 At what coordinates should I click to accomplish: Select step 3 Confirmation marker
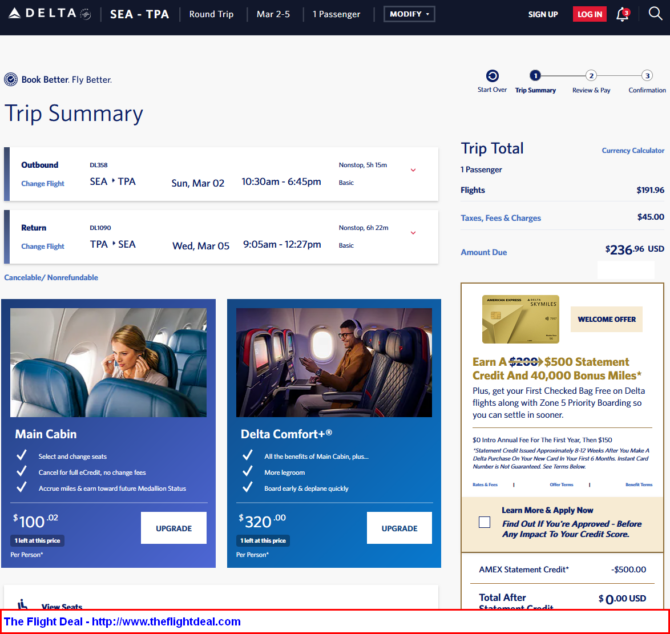[647, 76]
